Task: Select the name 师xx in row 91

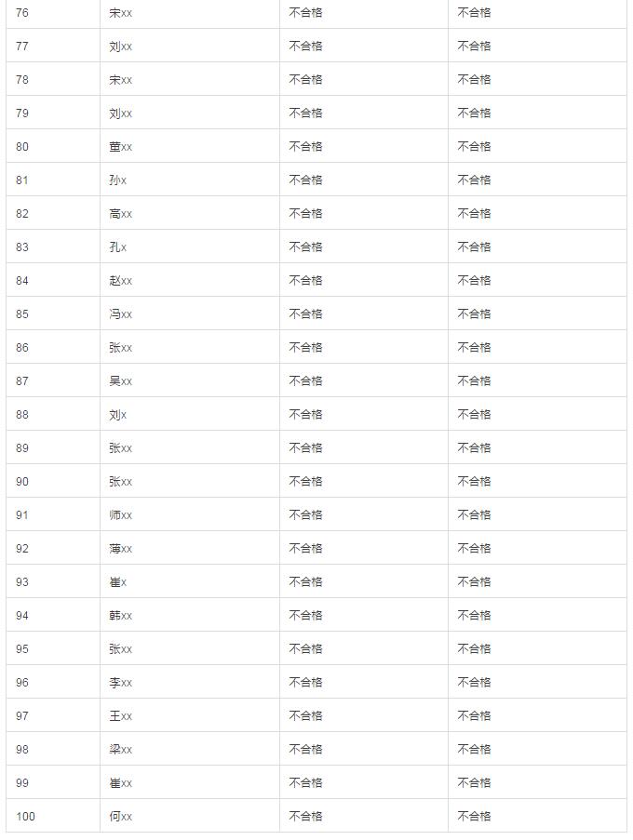Action: [121, 515]
